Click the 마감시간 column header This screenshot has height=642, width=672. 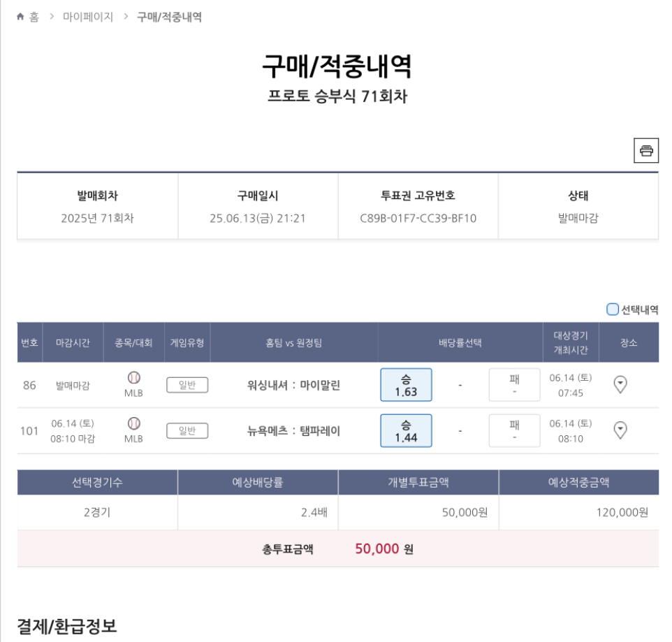(73, 343)
